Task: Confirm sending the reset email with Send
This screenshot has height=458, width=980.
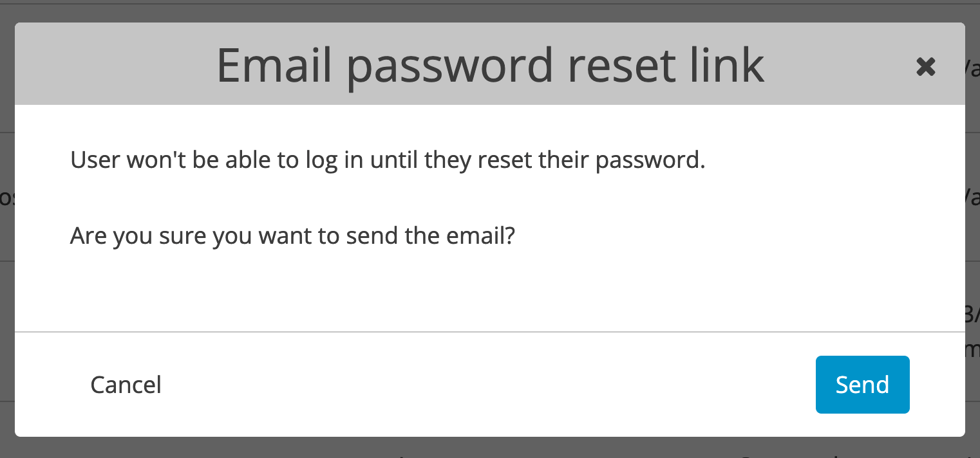Action: 862,385
